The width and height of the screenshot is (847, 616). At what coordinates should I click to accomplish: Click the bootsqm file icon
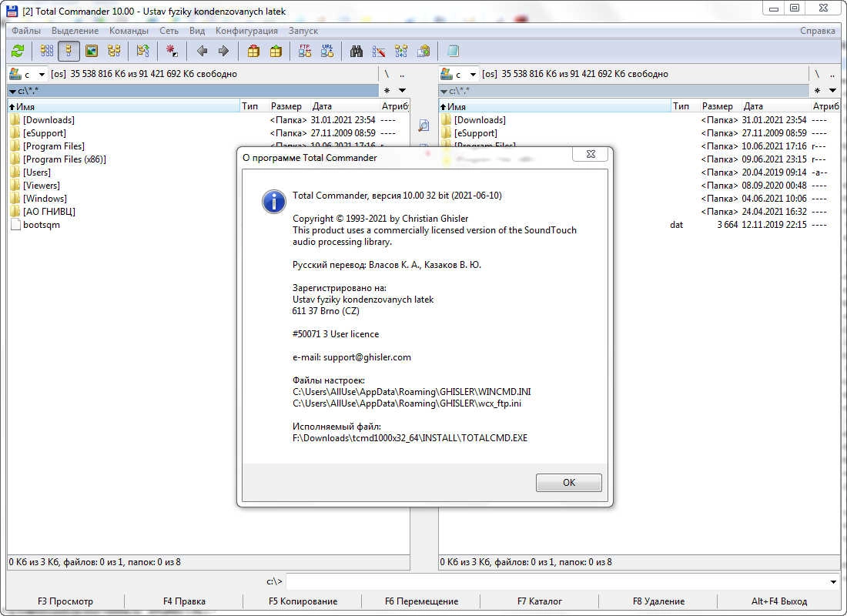(15, 225)
